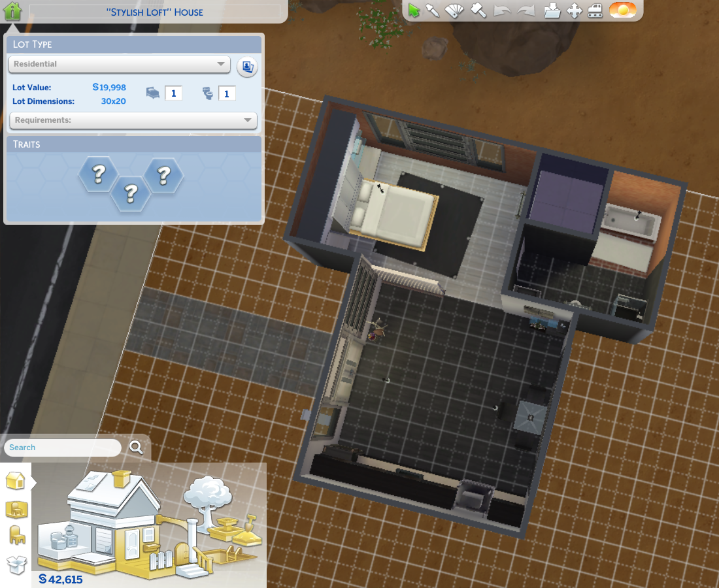Viewport: 719px width, 588px height.
Task: Open the Lot Type Residential dropdown
Action: [119, 64]
